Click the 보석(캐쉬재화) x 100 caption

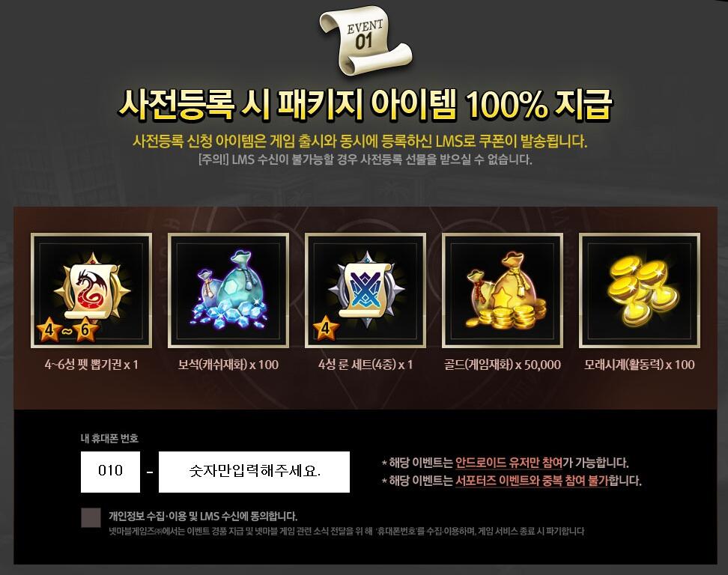pyautogui.click(x=228, y=365)
